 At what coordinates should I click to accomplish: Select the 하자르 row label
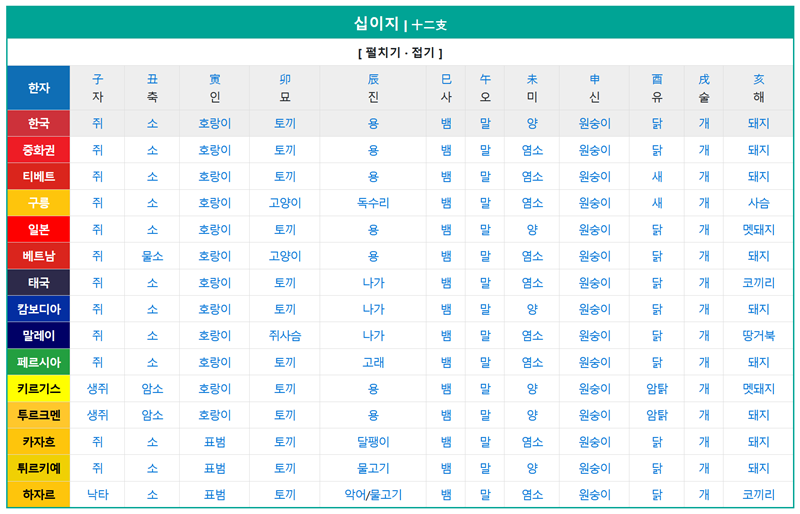[39, 495]
